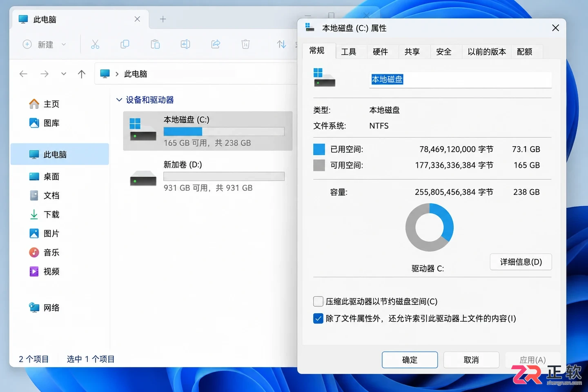Add a new File Explorer tab

click(x=163, y=19)
